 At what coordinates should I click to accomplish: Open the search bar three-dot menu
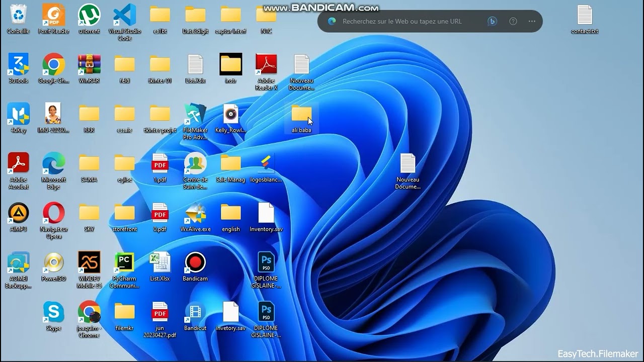[532, 21]
